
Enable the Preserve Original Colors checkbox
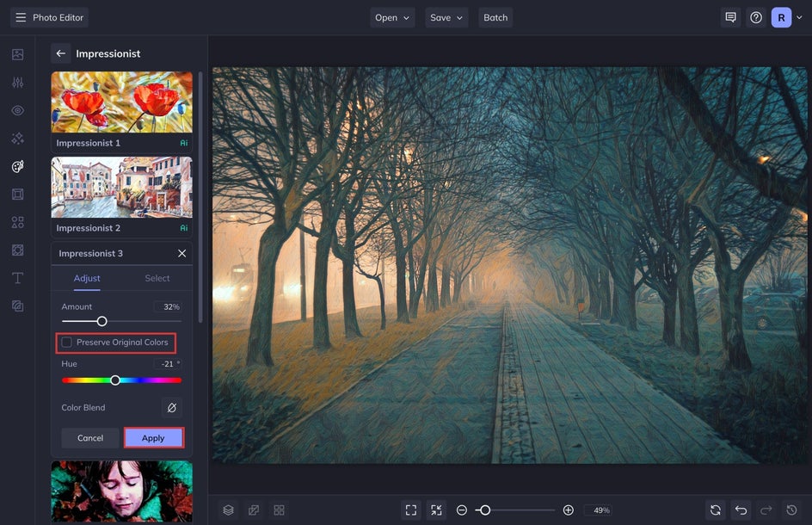67,343
